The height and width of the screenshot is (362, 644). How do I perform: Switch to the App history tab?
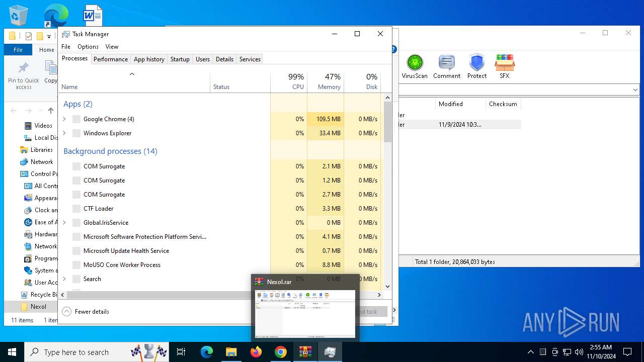click(x=149, y=59)
